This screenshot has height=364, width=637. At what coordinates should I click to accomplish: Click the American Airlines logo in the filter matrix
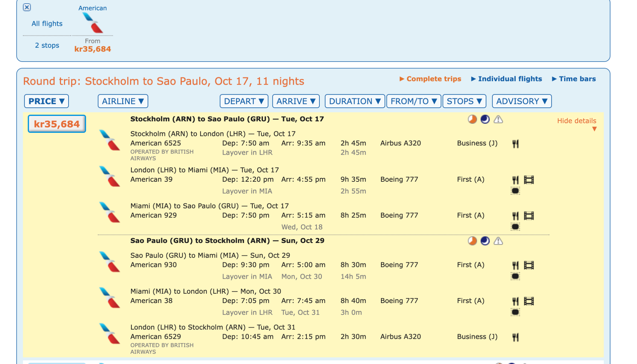click(x=93, y=23)
